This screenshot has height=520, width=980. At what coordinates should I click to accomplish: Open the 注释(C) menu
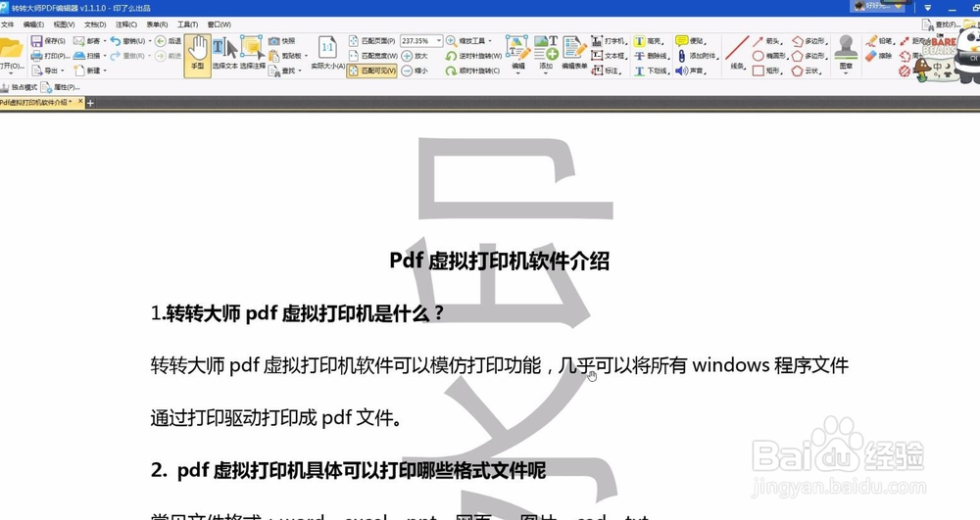[x=125, y=24]
